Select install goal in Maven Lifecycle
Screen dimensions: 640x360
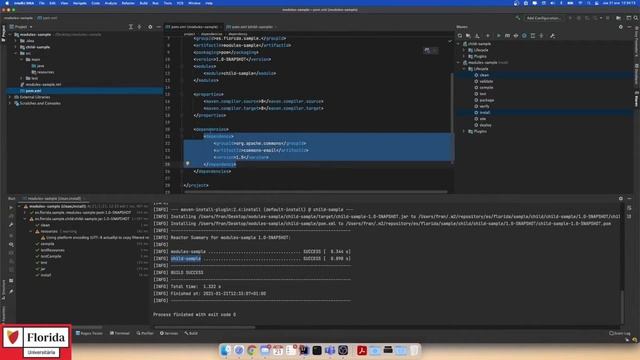click(x=485, y=113)
